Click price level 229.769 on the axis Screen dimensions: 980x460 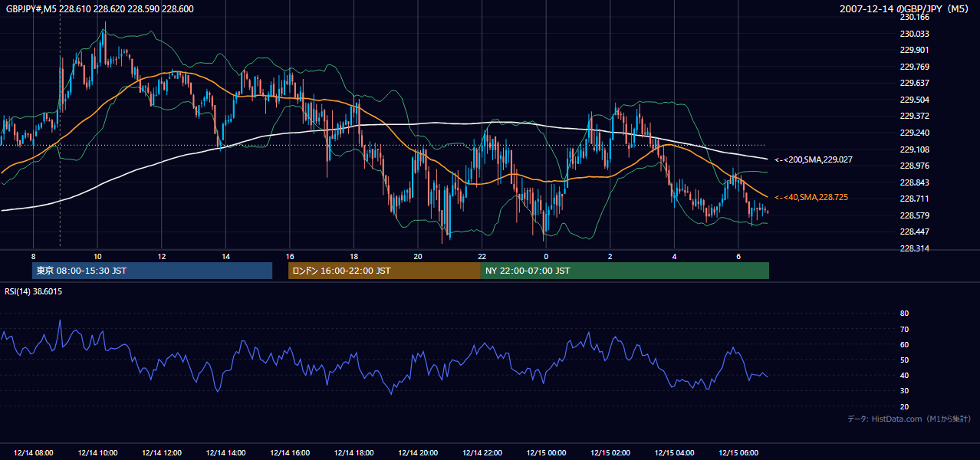(914, 67)
